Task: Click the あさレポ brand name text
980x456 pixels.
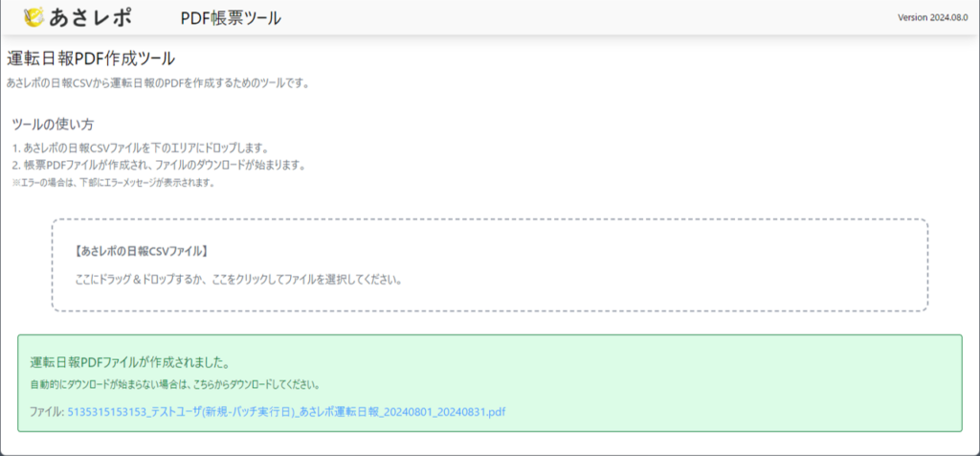Action: 89,17
